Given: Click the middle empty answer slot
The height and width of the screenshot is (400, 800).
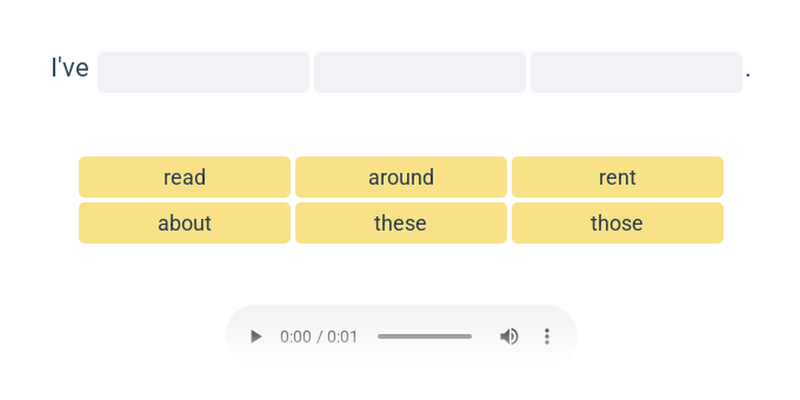Looking at the screenshot, I should point(420,72).
